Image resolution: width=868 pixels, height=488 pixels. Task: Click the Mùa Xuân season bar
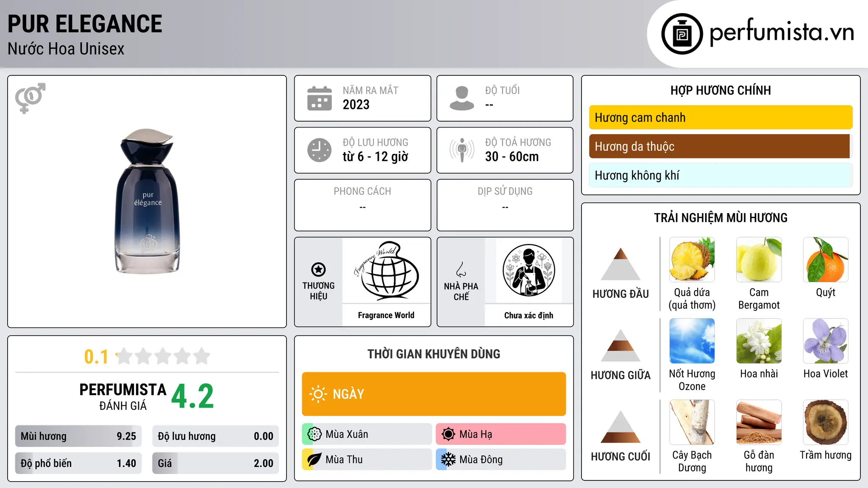pos(367,434)
